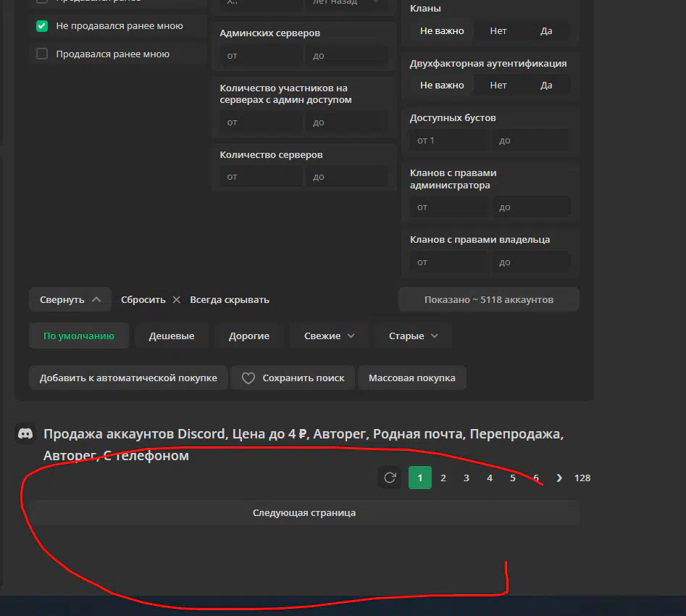The height and width of the screenshot is (616, 686).
Task: Focus 'до' field under Количество серверов
Action: (x=347, y=177)
